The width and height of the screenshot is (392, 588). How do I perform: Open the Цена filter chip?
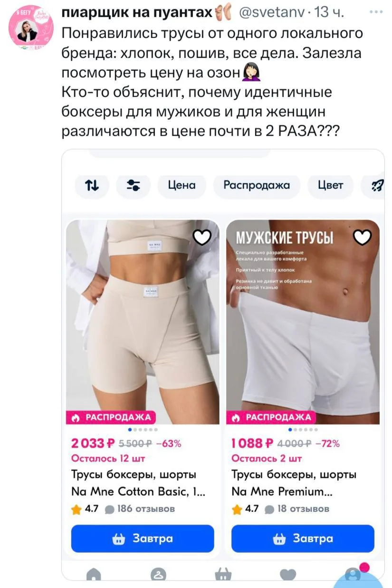coord(182,186)
